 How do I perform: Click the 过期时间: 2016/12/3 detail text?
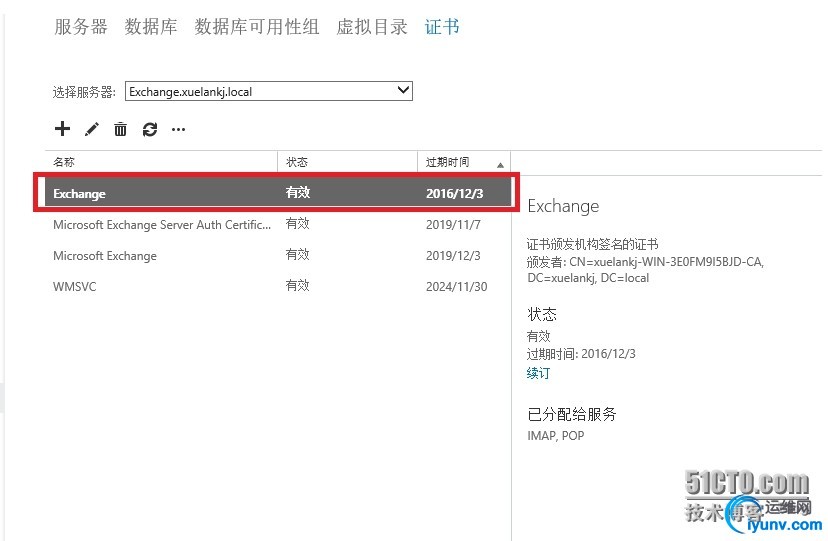pyautogui.click(x=581, y=354)
